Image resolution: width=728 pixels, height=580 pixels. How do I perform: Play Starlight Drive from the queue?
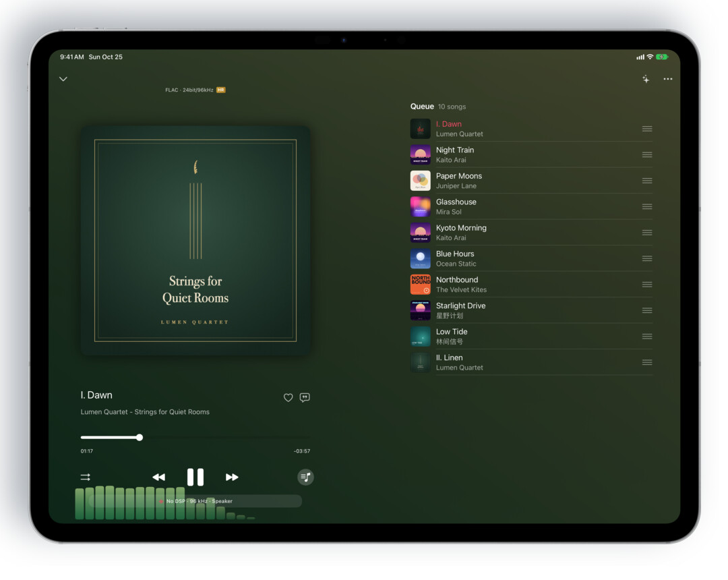point(531,311)
